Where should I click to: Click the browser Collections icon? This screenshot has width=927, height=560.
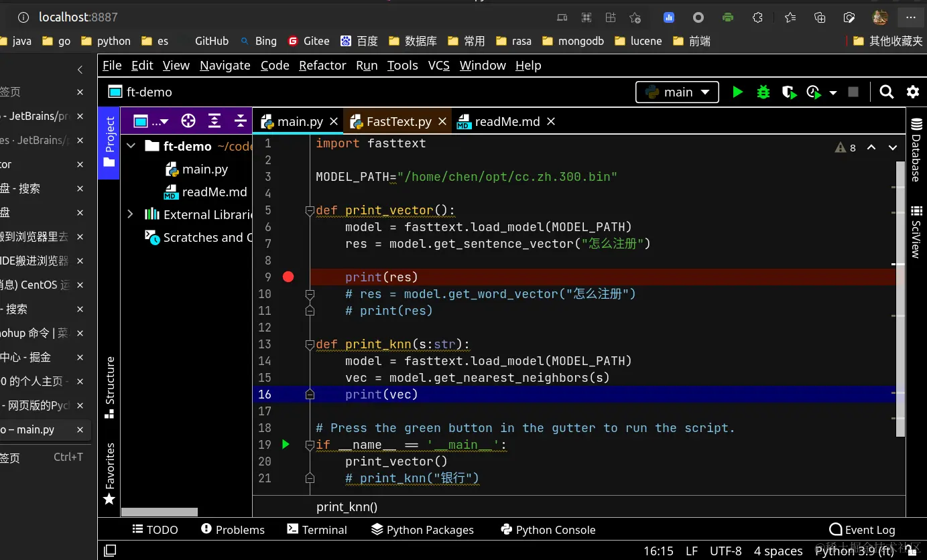coord(820,17)
